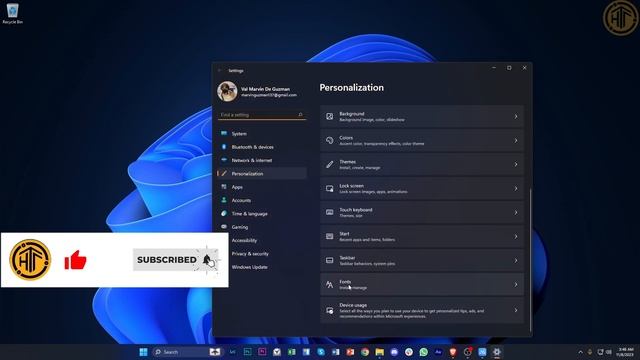Click the user profile avatar picture
This screenshot has width=640, height=360.
tap(227, 91)
